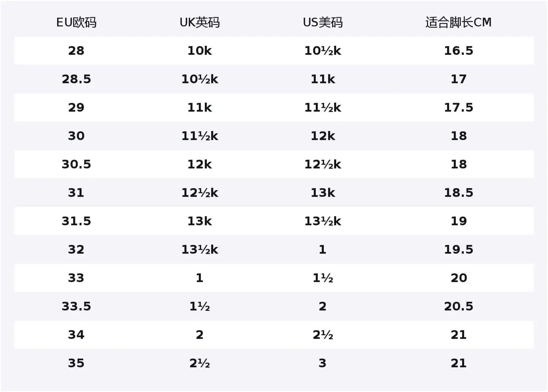Viewport: 548px width, 392px height.
Task: Select UK size 11k cell
Action: (x=199, y=108)
